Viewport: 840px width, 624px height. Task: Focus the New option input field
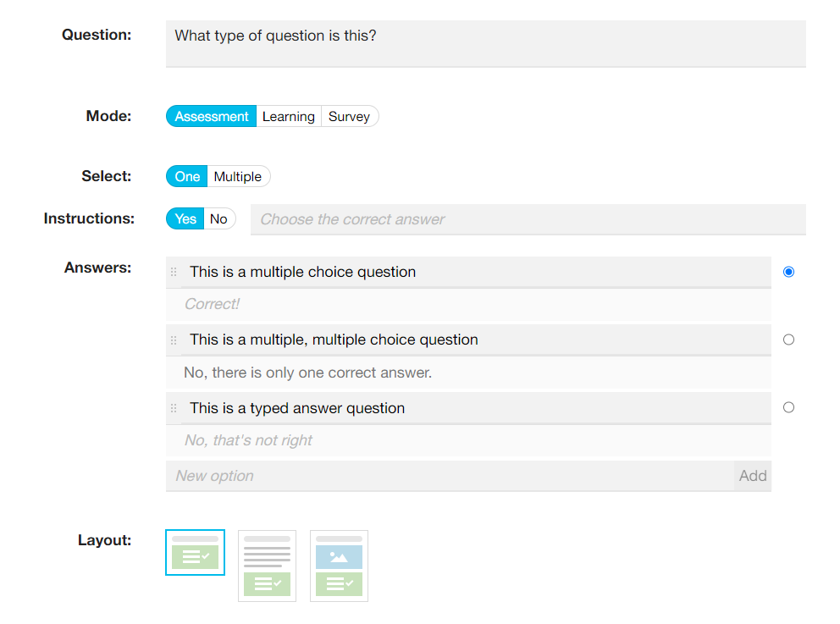point(450,476)
